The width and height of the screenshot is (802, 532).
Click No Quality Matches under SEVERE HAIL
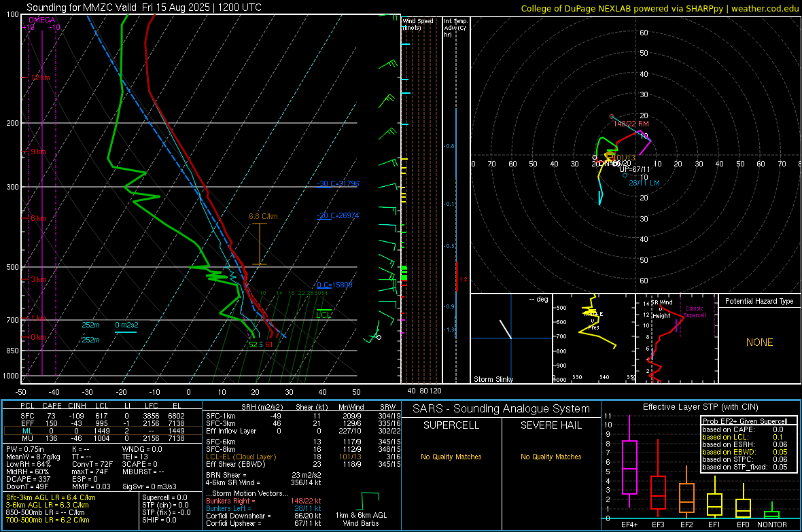[551, 457]
